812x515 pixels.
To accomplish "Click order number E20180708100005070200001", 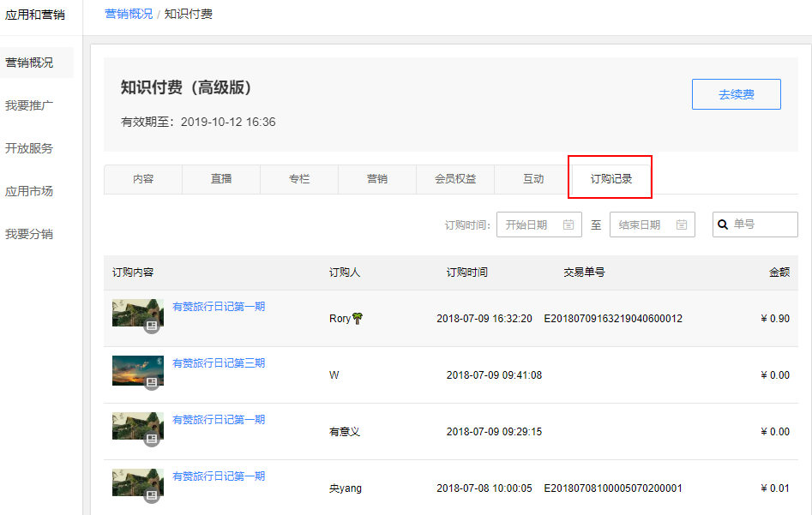I will pyautogui.click(x=613, y=488).
